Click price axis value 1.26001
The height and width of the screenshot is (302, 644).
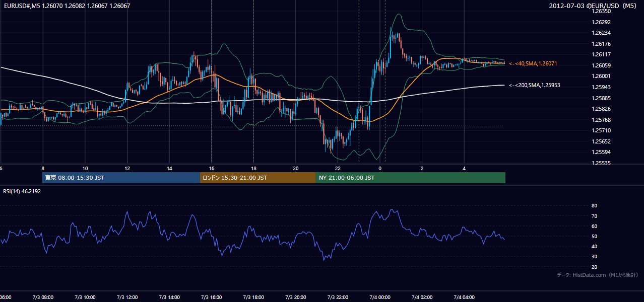point(601,77)
